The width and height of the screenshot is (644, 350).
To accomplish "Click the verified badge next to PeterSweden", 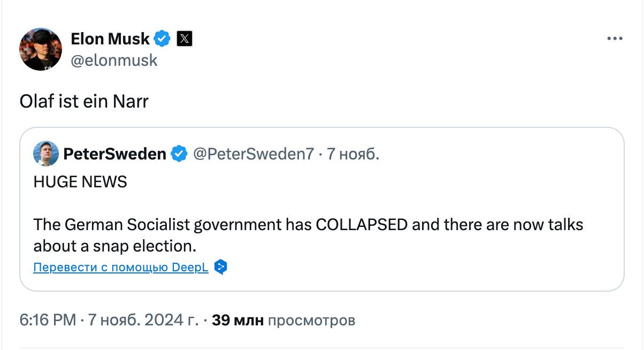I will click(x=179, y=154).
